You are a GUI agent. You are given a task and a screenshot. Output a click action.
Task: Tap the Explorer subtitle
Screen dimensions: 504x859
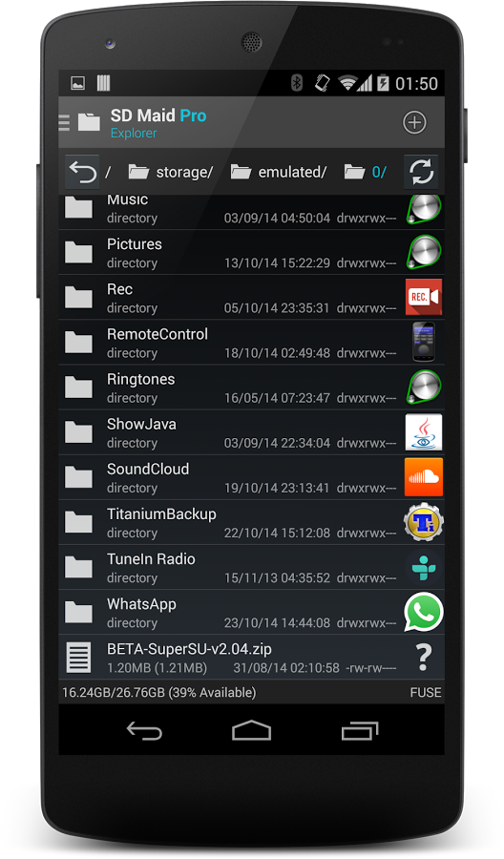[x=134, y=133]
